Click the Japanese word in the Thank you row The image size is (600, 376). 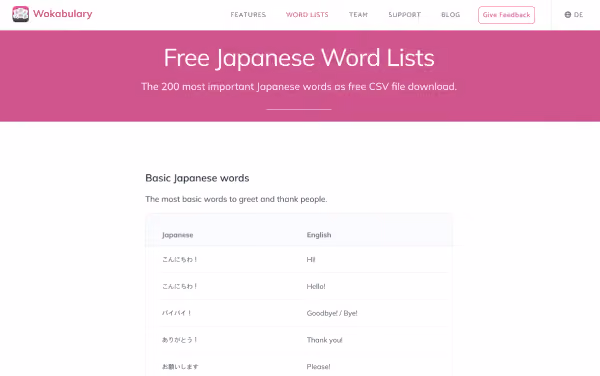(x=179, y=340)
